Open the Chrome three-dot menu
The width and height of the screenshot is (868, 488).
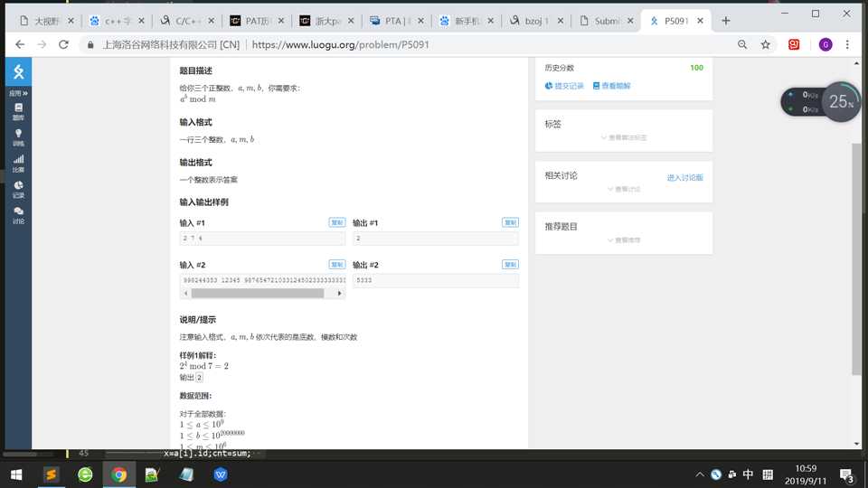(x=847, y=45)
